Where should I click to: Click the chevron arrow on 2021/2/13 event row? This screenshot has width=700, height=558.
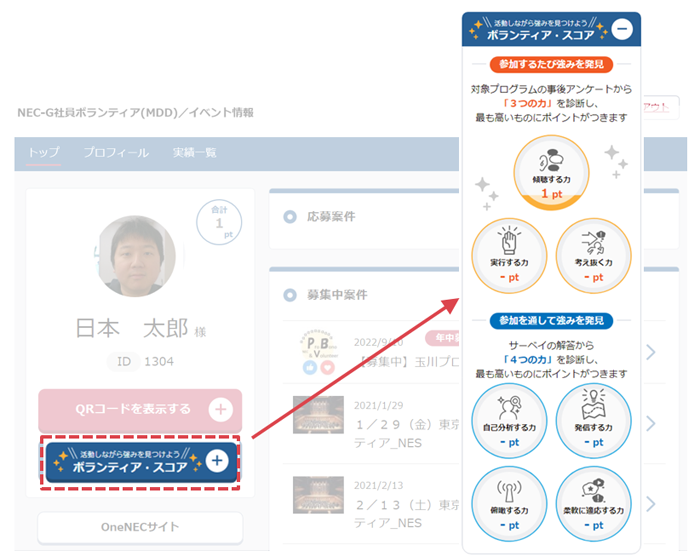click(x=651, y=503)
